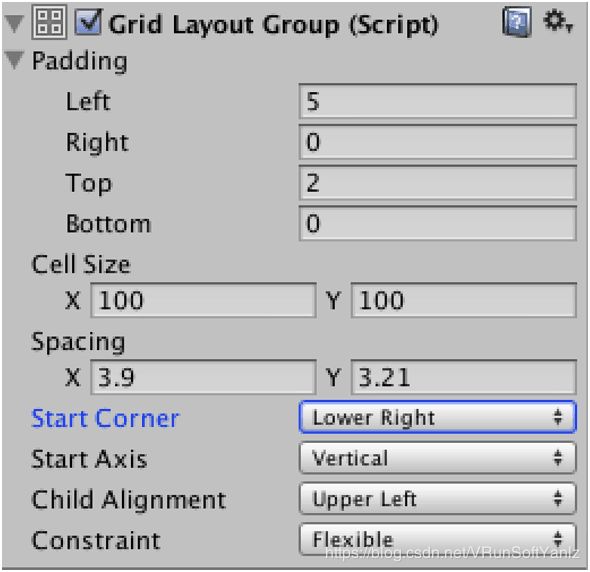590x572 pixels.
Task: Open the Child Alignment dropdown
Action: point(438,499)
